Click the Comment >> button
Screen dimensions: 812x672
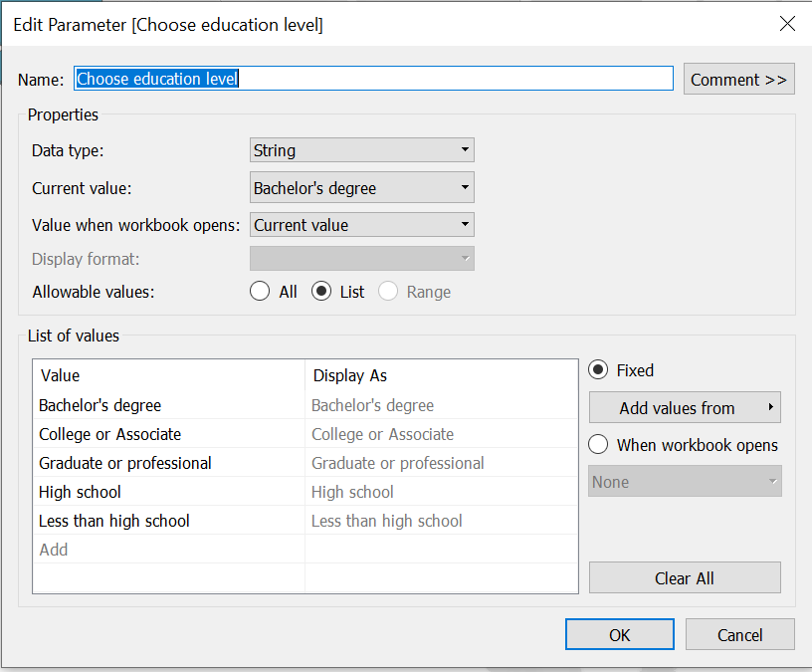(x=738, y=79)
